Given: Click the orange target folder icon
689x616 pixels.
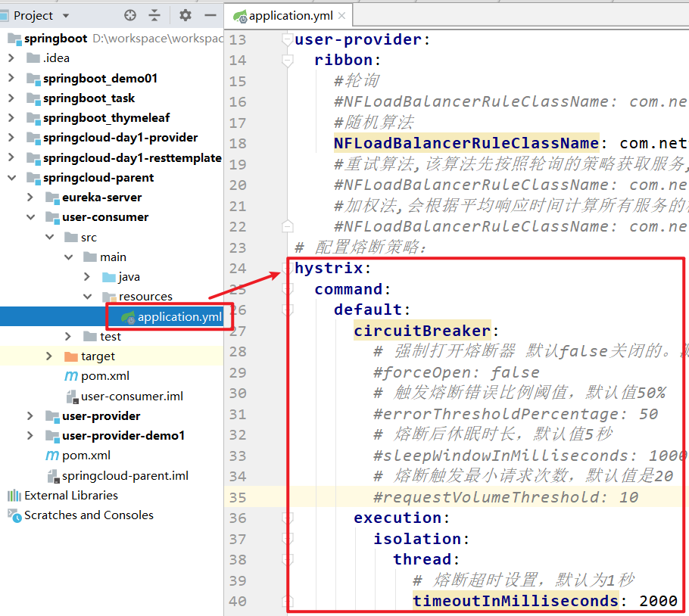Looking at the screenshot, I should point(71,356).
